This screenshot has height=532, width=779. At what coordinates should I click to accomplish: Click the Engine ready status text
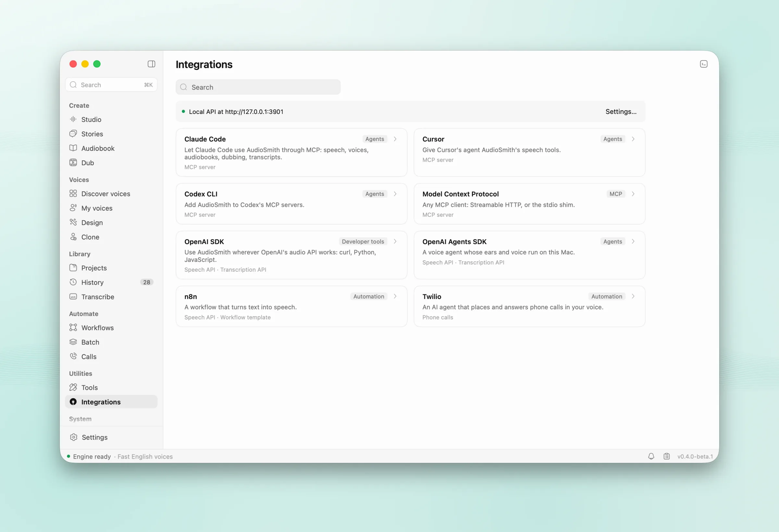(92, 457)
